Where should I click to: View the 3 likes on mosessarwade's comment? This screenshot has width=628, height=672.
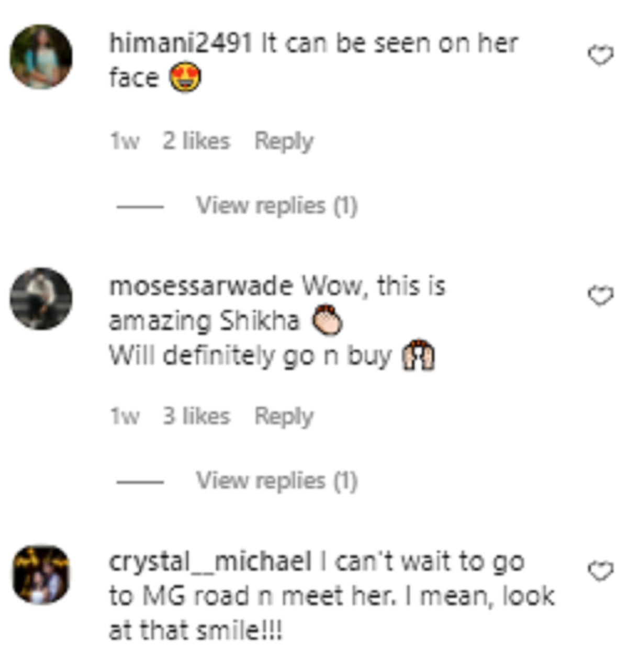[196, 417]
